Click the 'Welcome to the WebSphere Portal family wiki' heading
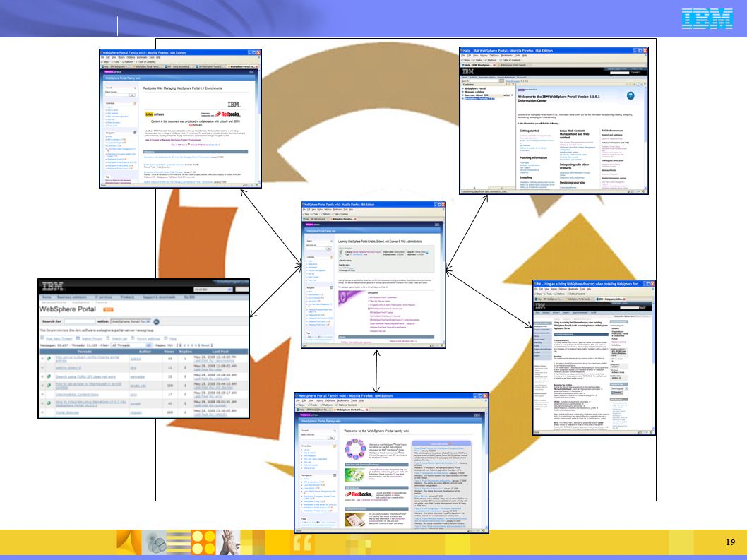The height and width of the screenshot is (560, 747). coord(376,431)
